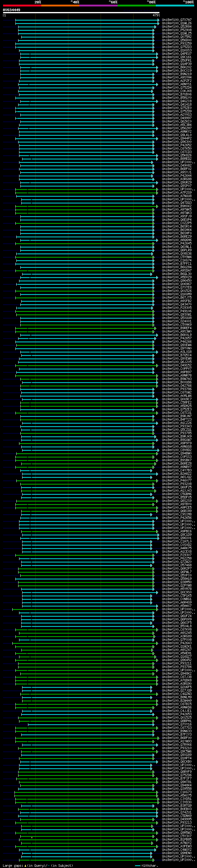Click the UniRef100_B9SBK7 hit label
This screenshot has width=197, height=868.
coord(177,460)
